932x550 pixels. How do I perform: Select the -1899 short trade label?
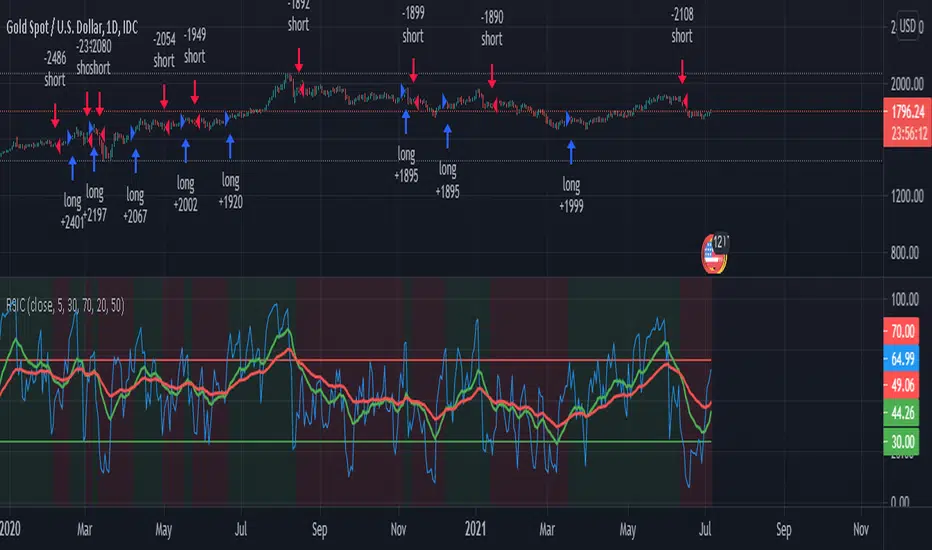[x=413, y=25]
